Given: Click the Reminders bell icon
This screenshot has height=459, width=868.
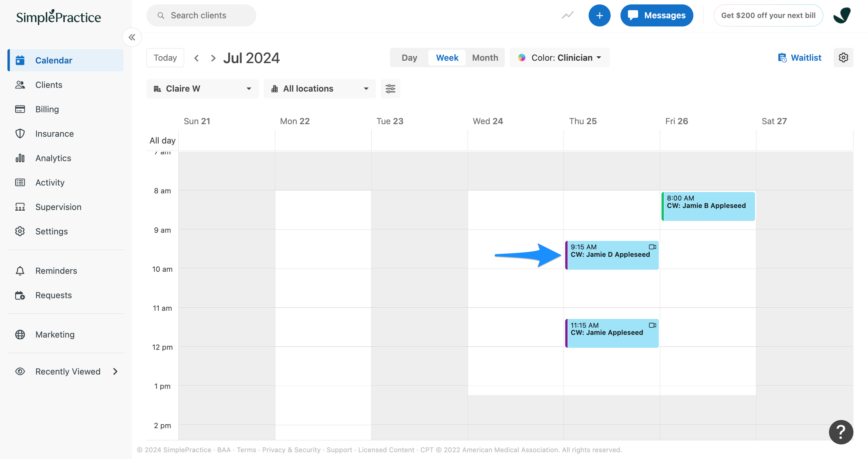Looking at the screenshot, I should pyautogui.click(x=20, y=270).
